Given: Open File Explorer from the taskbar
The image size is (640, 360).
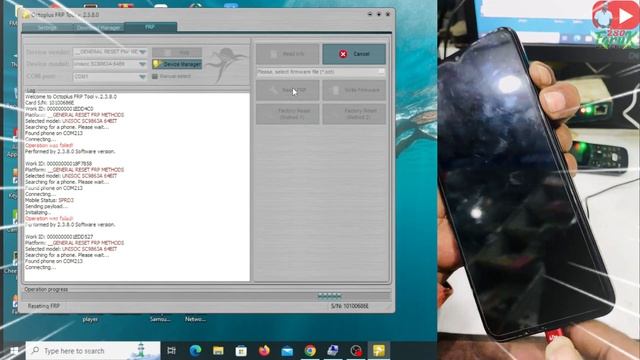Looking at the screenshot, I should [x=218, y=351].
